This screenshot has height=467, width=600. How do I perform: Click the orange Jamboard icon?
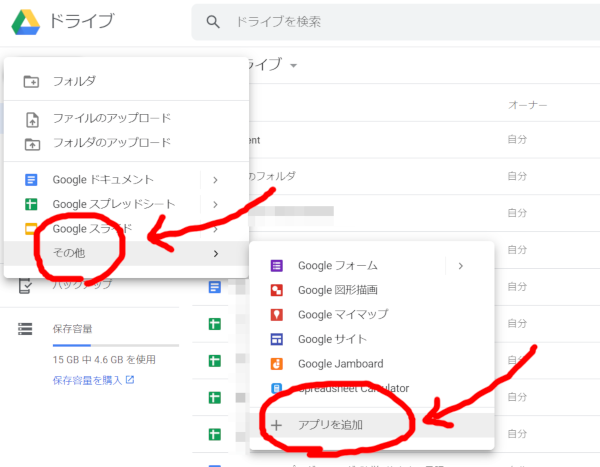277,364
